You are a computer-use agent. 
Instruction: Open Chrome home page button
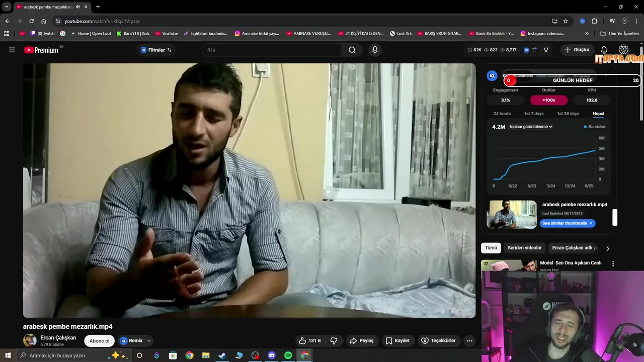tap(43, 21)
